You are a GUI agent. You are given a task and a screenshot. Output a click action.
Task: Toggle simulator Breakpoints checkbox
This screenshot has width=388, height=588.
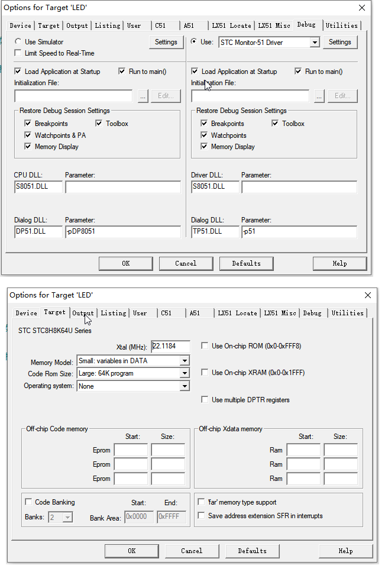click(x=28, y=123)
